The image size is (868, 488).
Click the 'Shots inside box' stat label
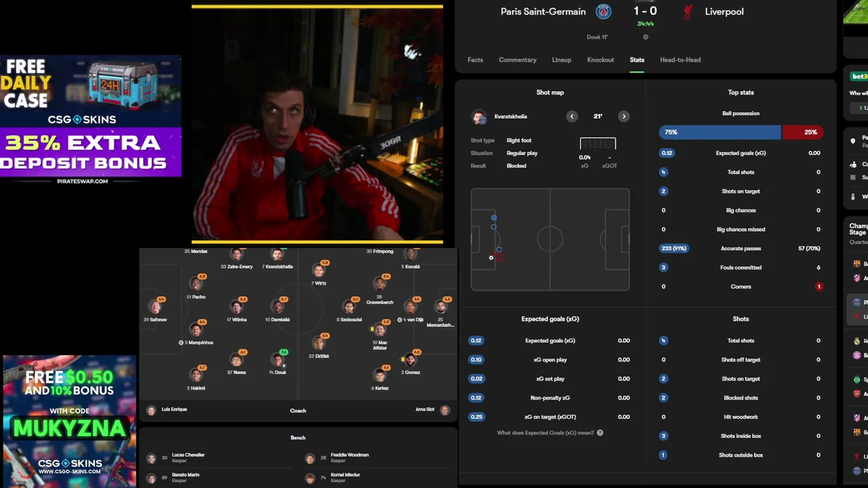point(741,436)
